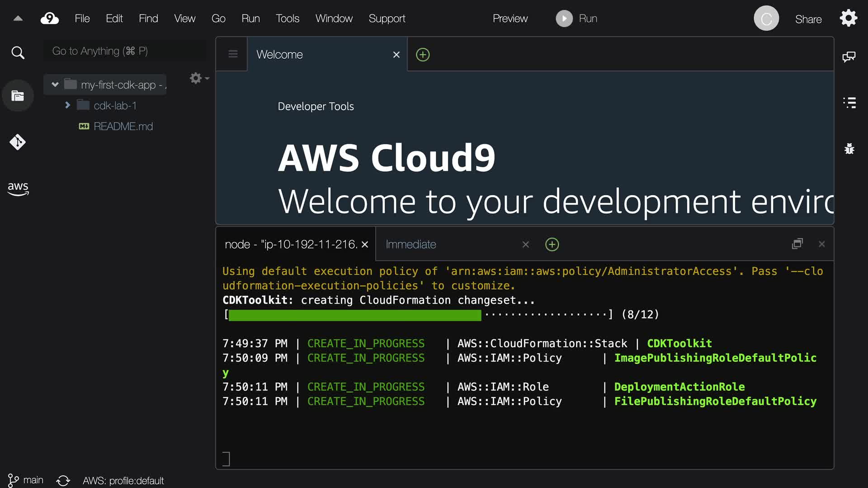The image size is (868, 488).
Task: Click the Share button
Action: click(808, 19)
